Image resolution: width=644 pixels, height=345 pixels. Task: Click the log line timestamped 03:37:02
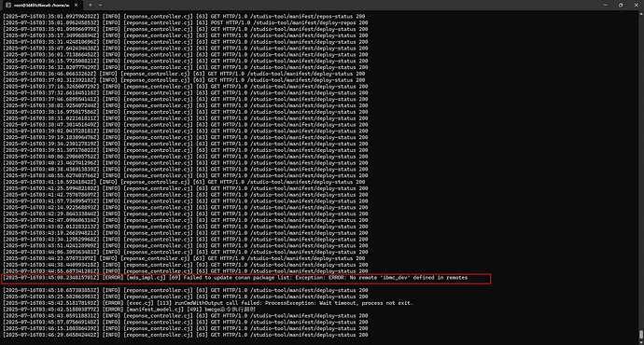point(184,80)
